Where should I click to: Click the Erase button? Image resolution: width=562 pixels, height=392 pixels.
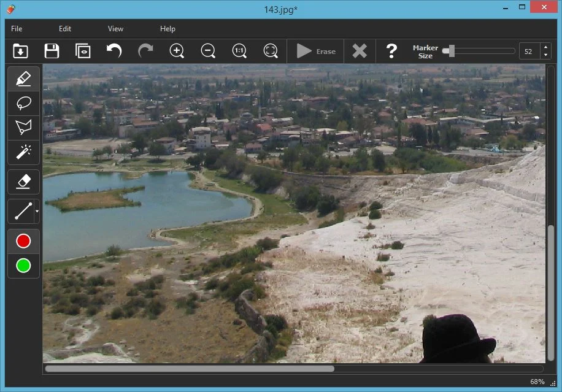[316, 51]
